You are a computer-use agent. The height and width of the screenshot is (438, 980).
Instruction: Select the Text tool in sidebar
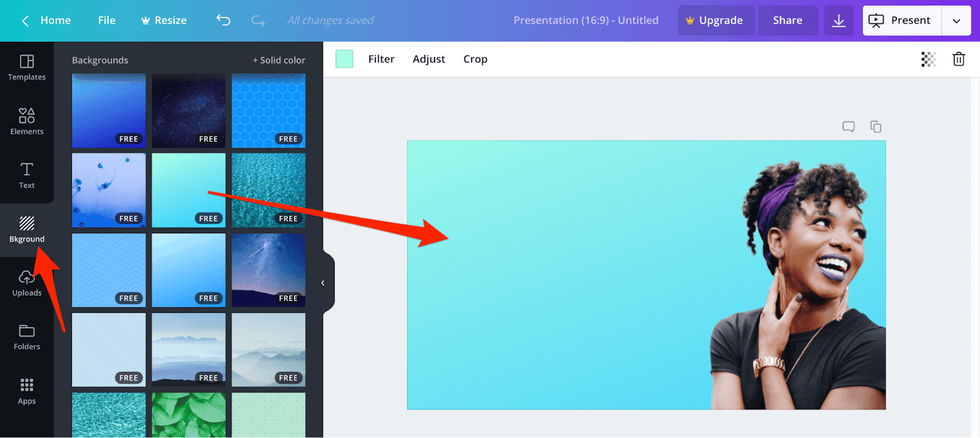tap(27, 175)
